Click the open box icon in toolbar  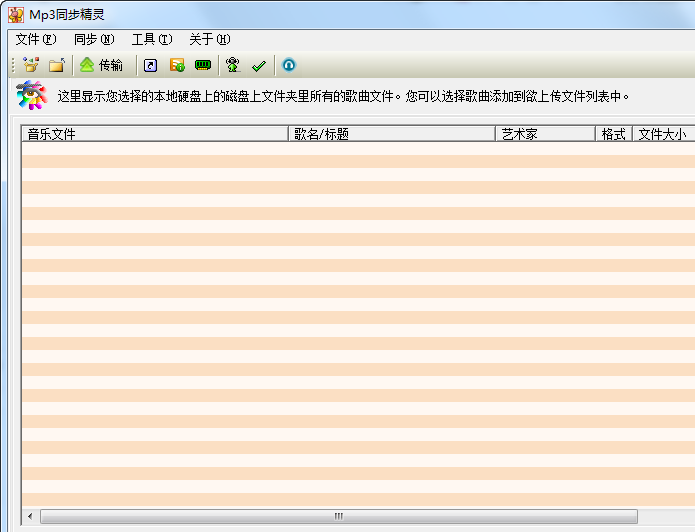coord(31,65)
